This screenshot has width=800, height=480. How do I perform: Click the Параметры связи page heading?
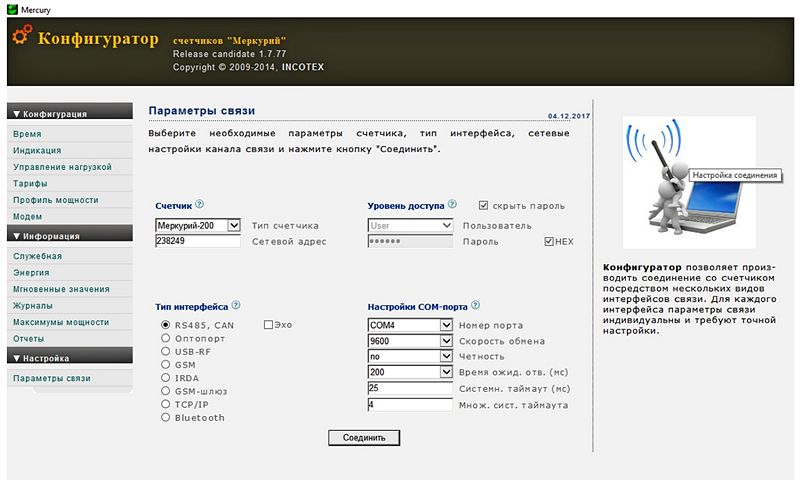202,111
